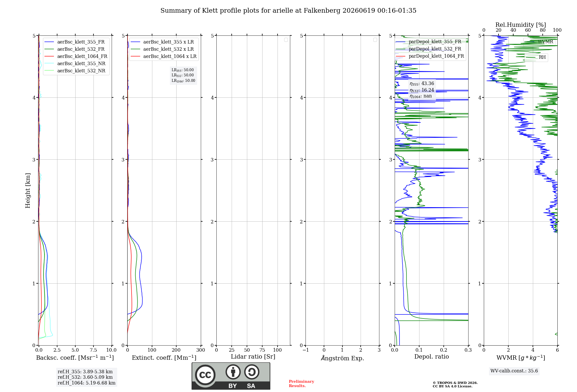This screenshot has height=392, width=577.
Task: Click the 200 tick on extinction axis
Action: tap(176, 350)
